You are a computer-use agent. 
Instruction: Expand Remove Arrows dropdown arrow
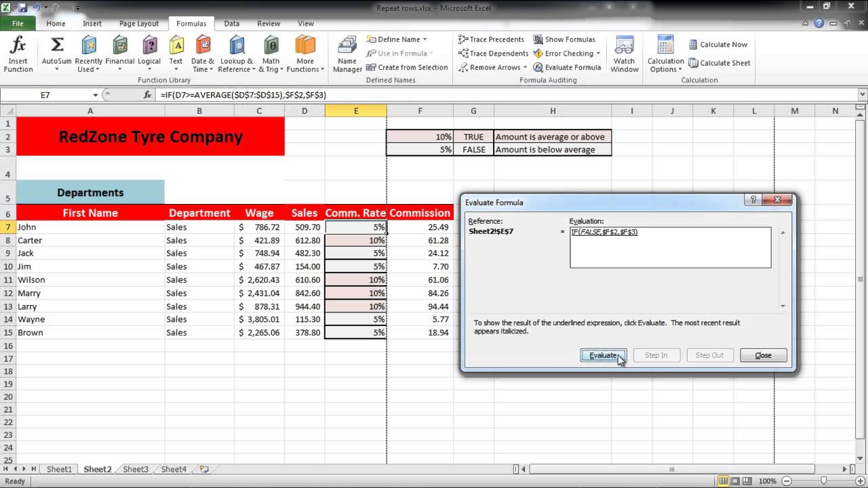(x=526, y=68)
